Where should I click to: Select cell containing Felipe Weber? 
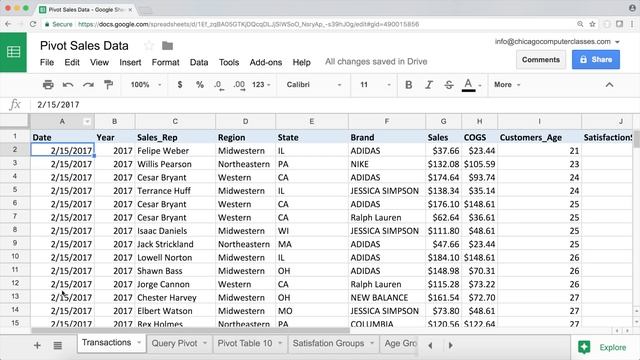click(175, 151)
